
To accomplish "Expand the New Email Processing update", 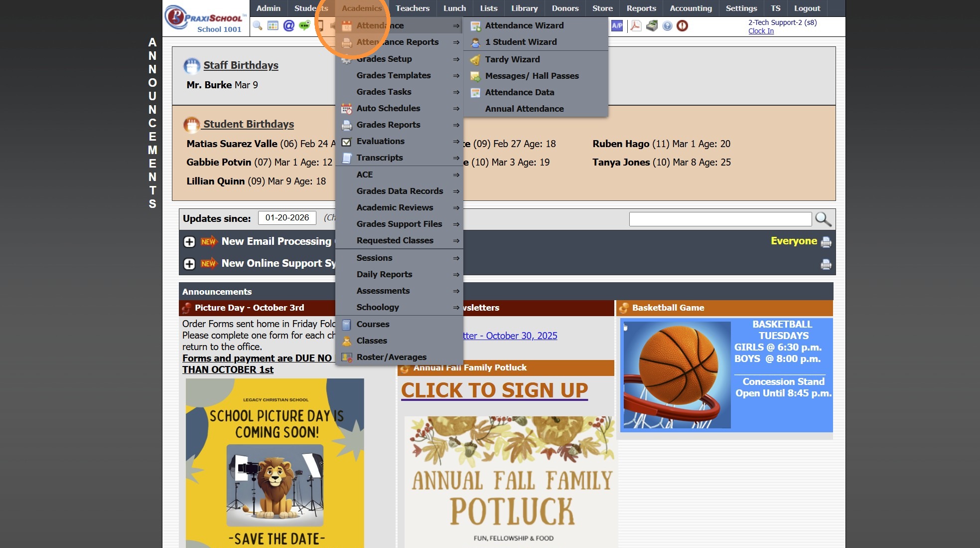I will click(x=189, y=242).
